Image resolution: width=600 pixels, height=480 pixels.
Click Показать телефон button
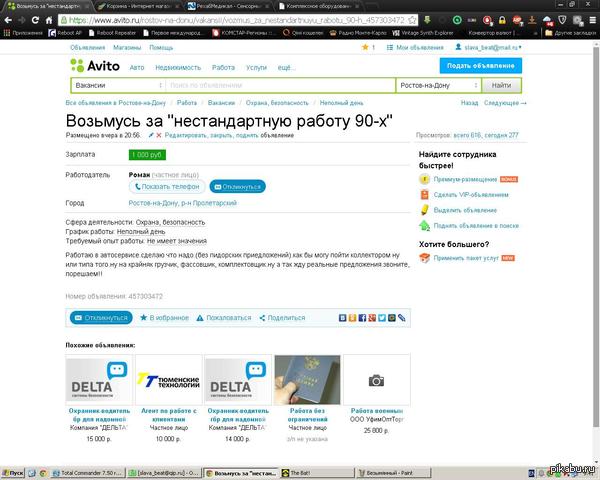coord(167,186)
